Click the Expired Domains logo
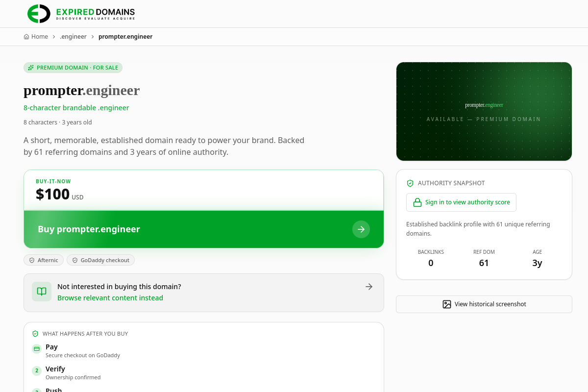Viewport: 588px width, 392px height. pos(81,14)
